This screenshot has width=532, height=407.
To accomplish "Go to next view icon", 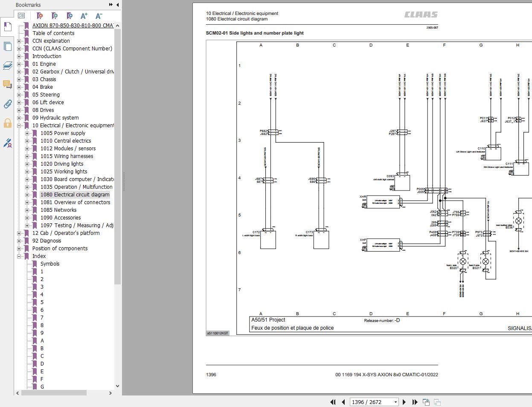I will point(437,402).
